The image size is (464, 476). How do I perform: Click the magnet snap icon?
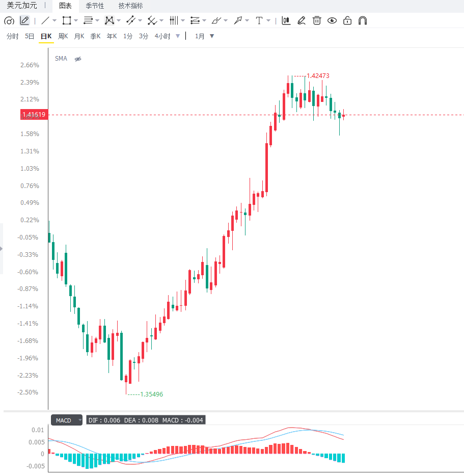pyautogui.click(x=363, y=21)
